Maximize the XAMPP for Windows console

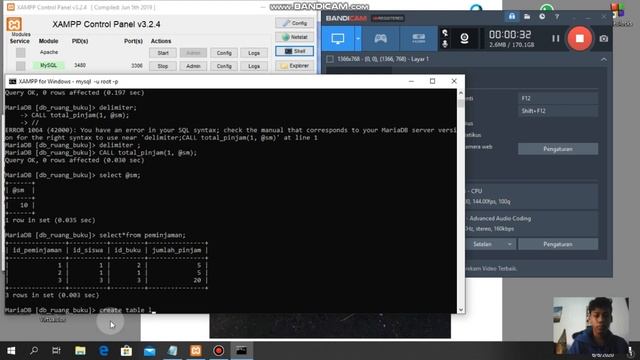click(x=432, y=81)
